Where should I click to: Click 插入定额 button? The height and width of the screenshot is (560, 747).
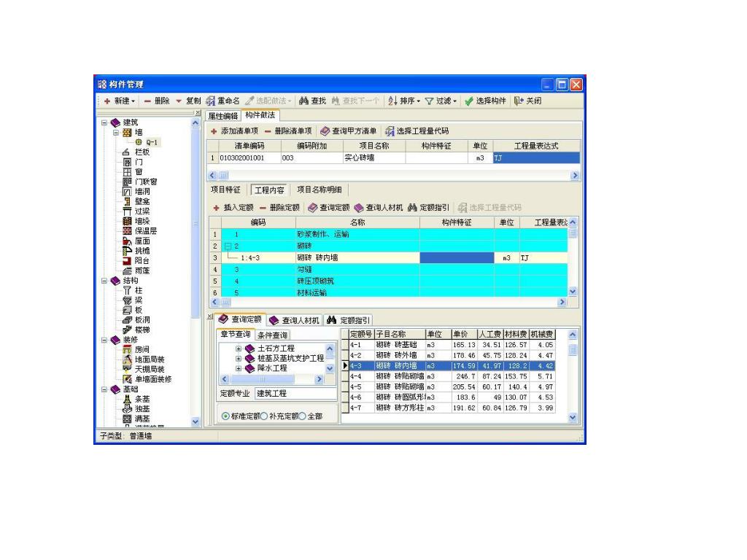tap(233, 208)
